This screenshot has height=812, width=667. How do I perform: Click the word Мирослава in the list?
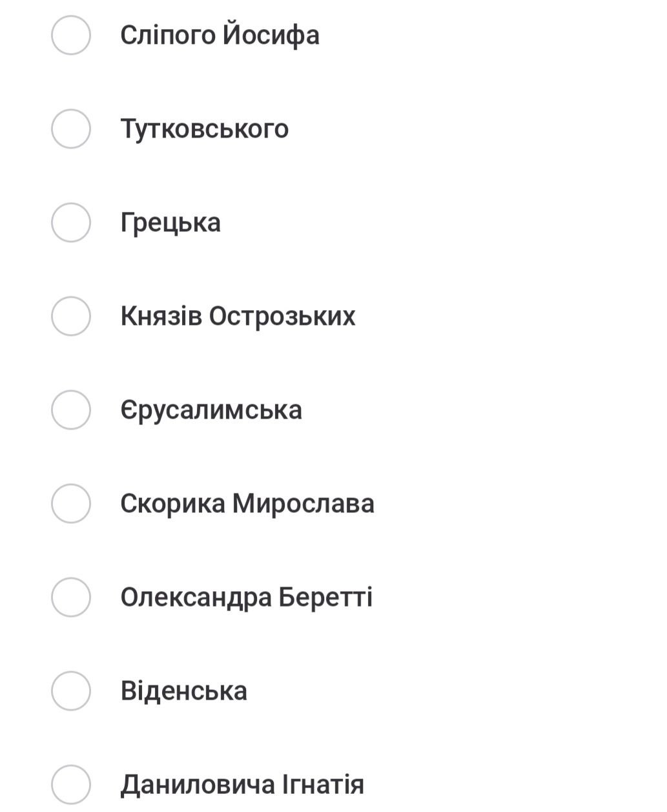[303, 504]
